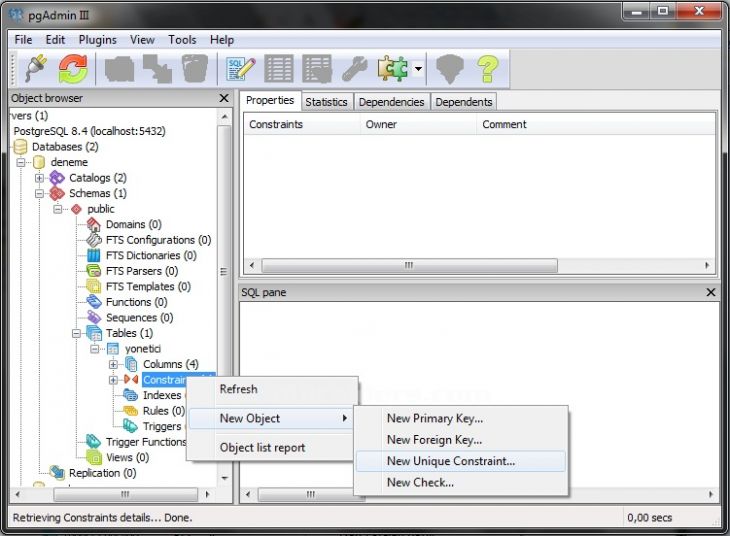730x536 pixels.
Task: Open help via question mark icon
Action: (488, 69)
